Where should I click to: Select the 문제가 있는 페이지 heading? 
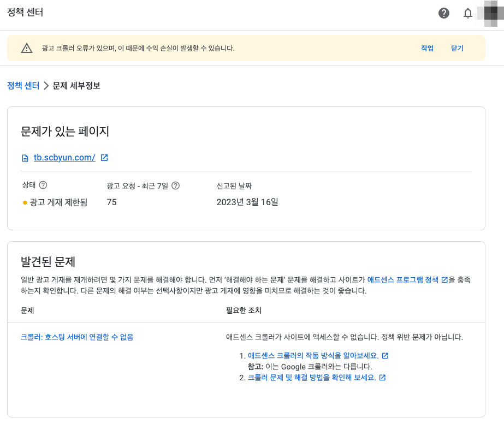click(x=65, y=132)
